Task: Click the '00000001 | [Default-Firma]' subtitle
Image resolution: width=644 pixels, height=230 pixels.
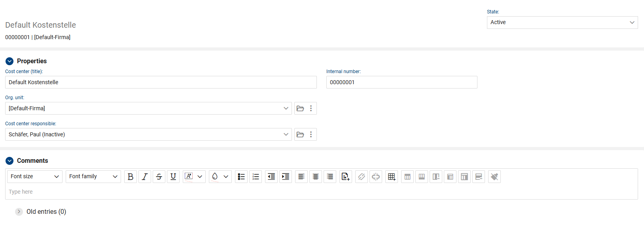Action: (38, 37)
